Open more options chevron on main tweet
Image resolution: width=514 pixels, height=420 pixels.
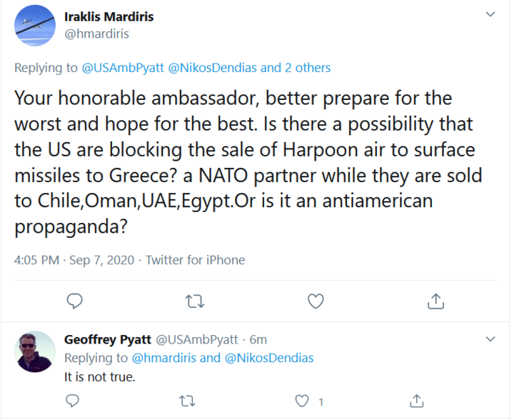coord(490,14)
